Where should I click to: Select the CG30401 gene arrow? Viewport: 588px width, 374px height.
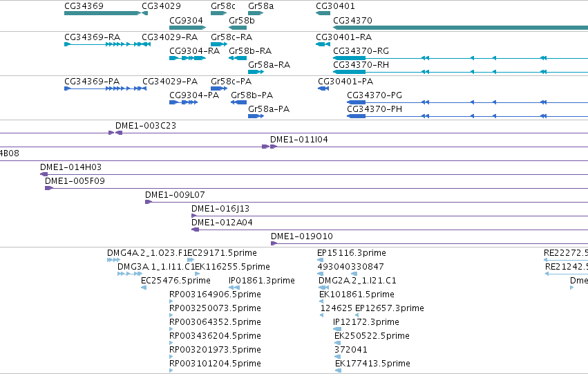[323, 13]
